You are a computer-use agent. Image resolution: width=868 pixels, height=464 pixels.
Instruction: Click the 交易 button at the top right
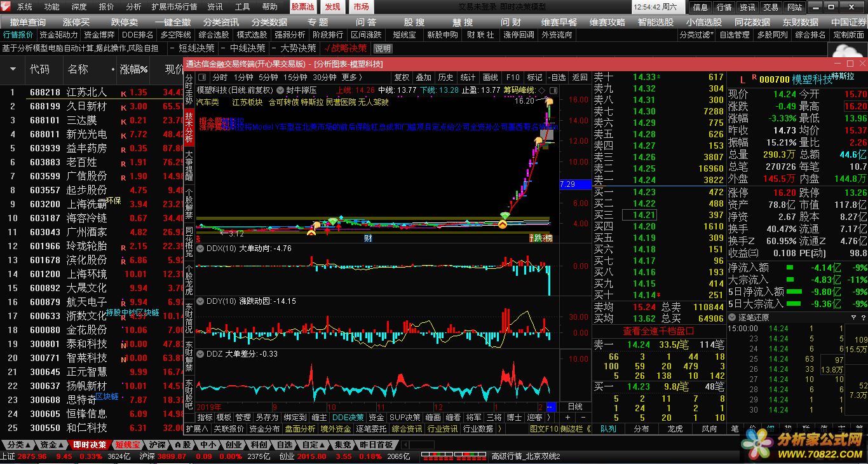click(x=771, y=7)
